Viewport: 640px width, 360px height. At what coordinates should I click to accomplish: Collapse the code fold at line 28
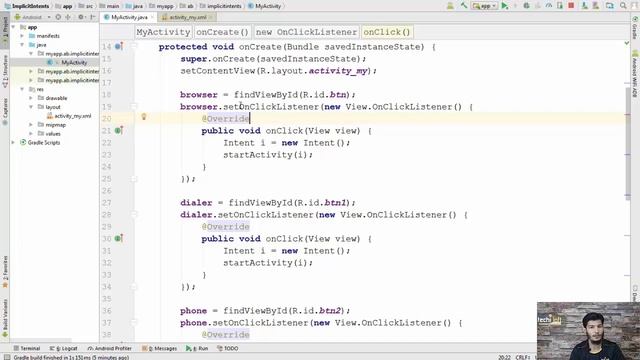coord(134,215)
